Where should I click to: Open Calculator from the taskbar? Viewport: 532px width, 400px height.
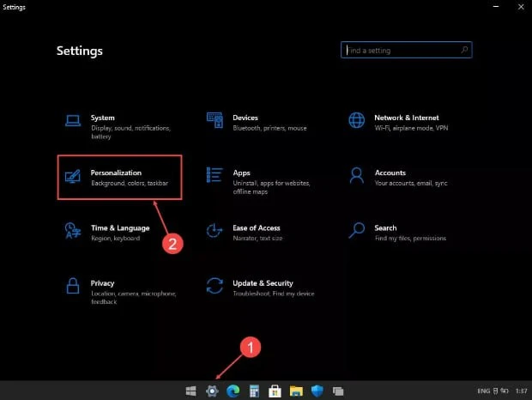pyautogui.click(x=254, y=391)
